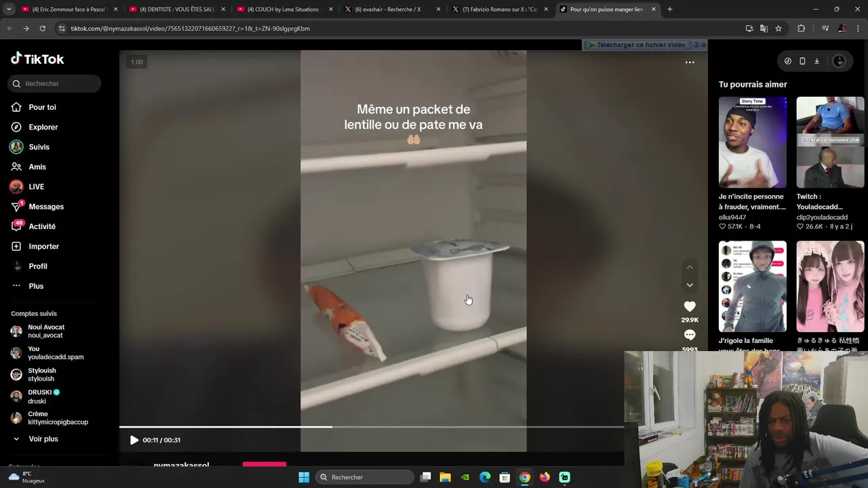Go to previous video with up chevron

[x=690, y=267]
